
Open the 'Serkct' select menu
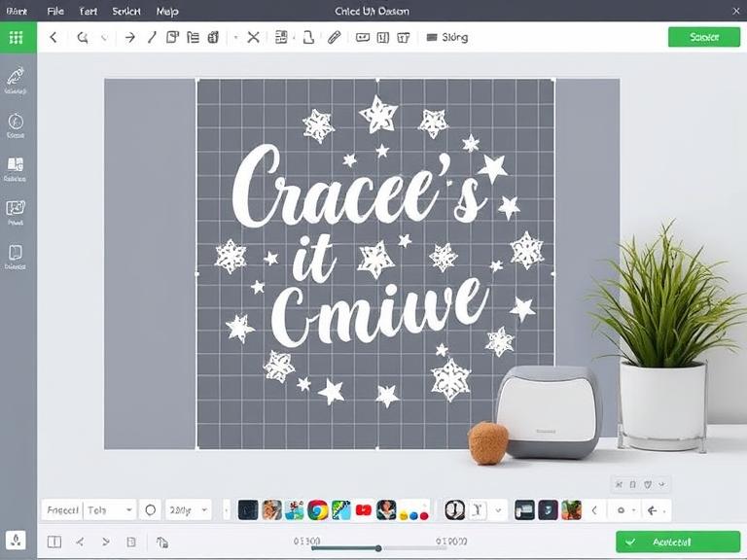click(x=126, y=11)
